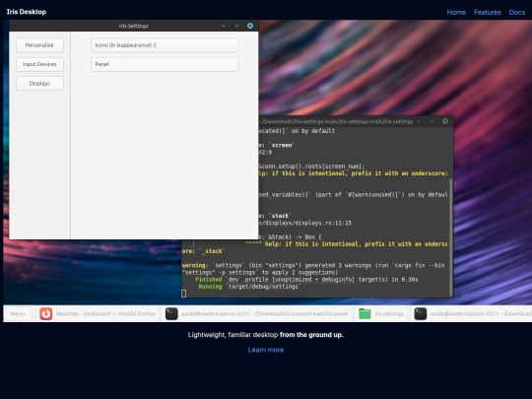
Task: Select Input Devices in Iris Settings sidebar
Action: [x=39, y=64]
